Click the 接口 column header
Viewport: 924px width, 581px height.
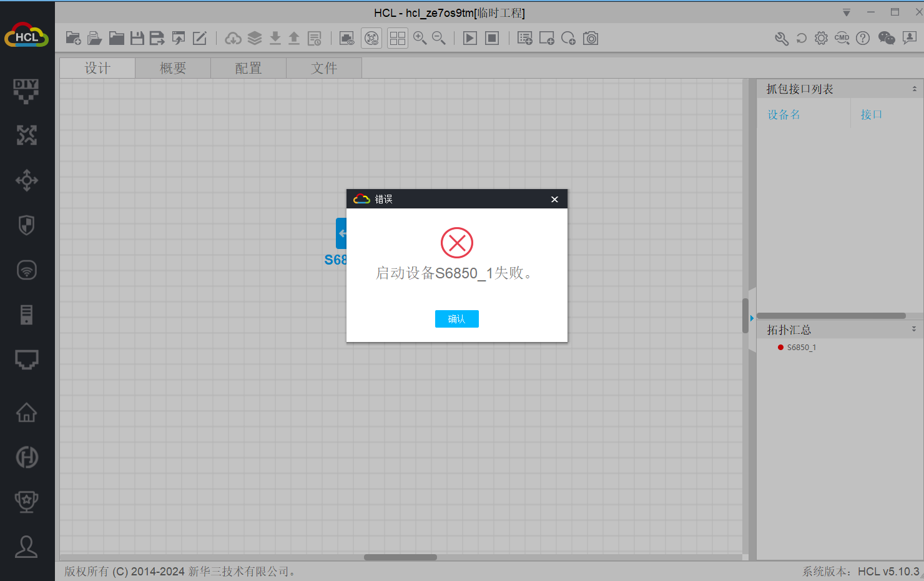pyautogui.click(x=872, y=115)
